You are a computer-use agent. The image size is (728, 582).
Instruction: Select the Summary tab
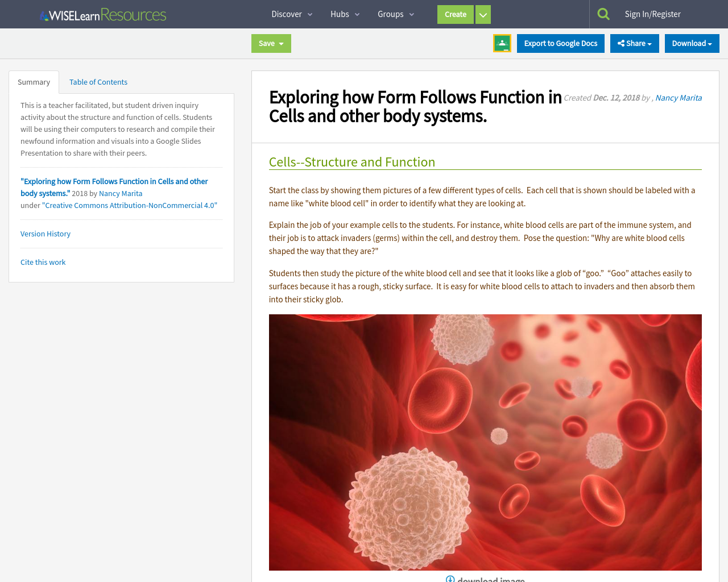(x=34, y=82)
